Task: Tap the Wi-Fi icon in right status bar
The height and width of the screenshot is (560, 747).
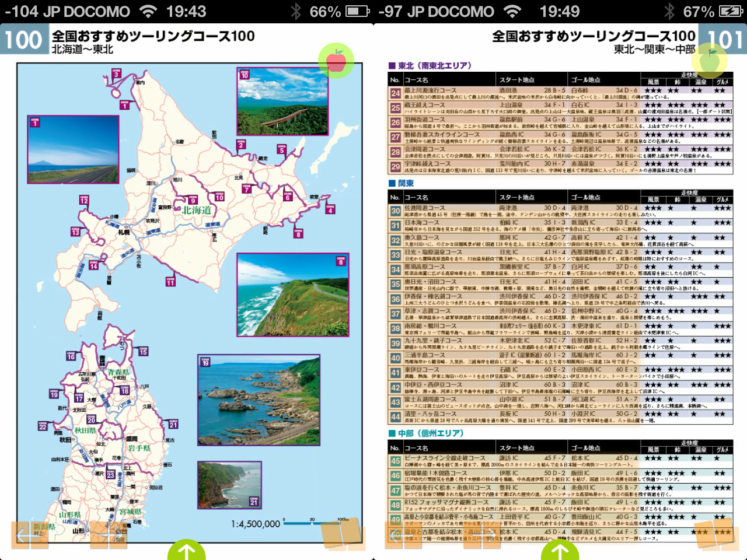Action: [512, 11]
